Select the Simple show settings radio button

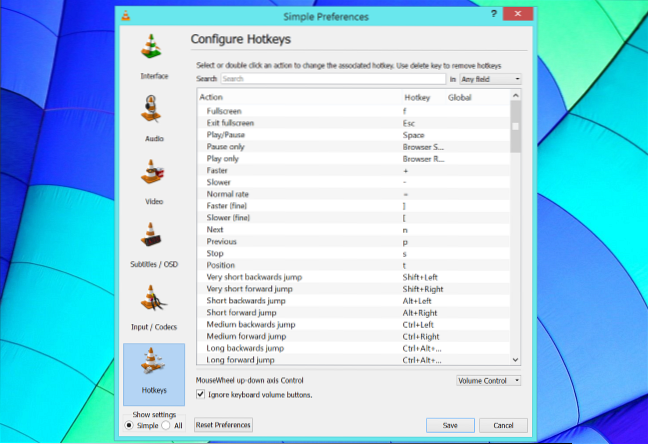click(128, 425)
